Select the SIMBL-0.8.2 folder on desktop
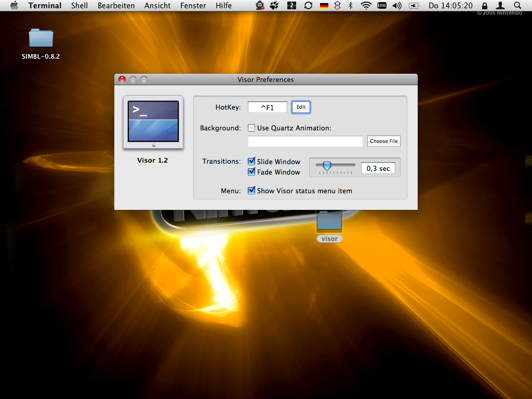This screenshot has height=399, width=532. (41, 44)
